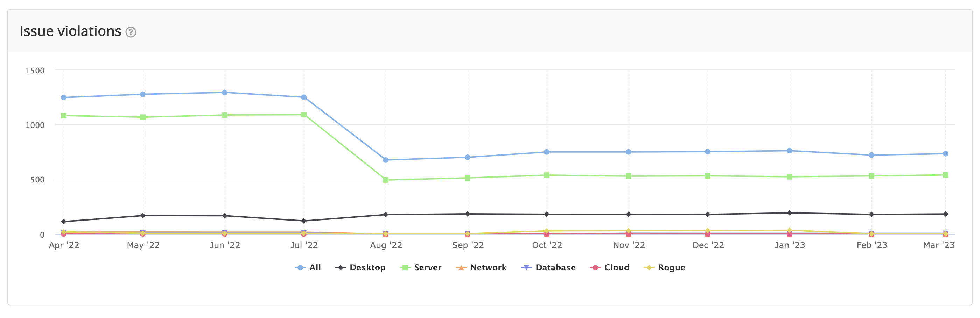Select the All data point at Mar '23
The image size is (980, 318).
(x=945, y=154)
